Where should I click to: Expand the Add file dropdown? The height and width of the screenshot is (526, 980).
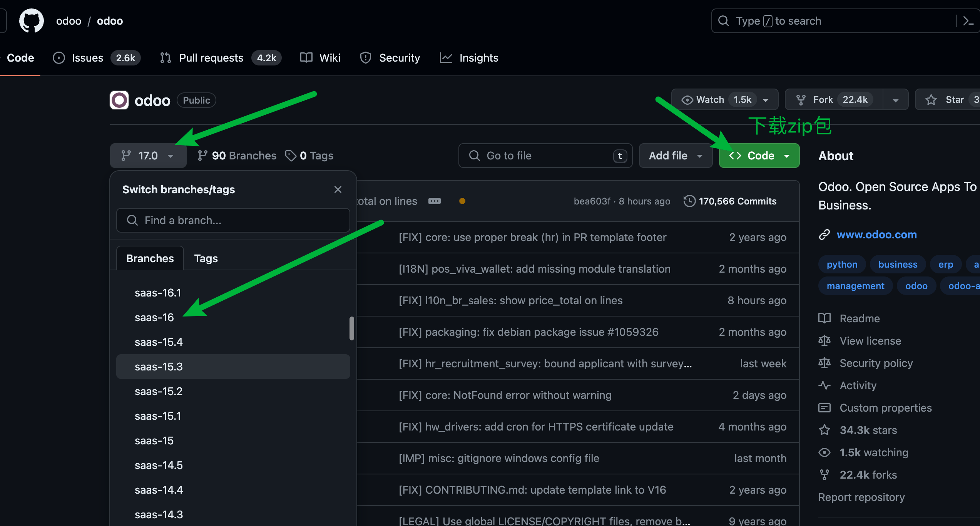(x=676, y=156)
